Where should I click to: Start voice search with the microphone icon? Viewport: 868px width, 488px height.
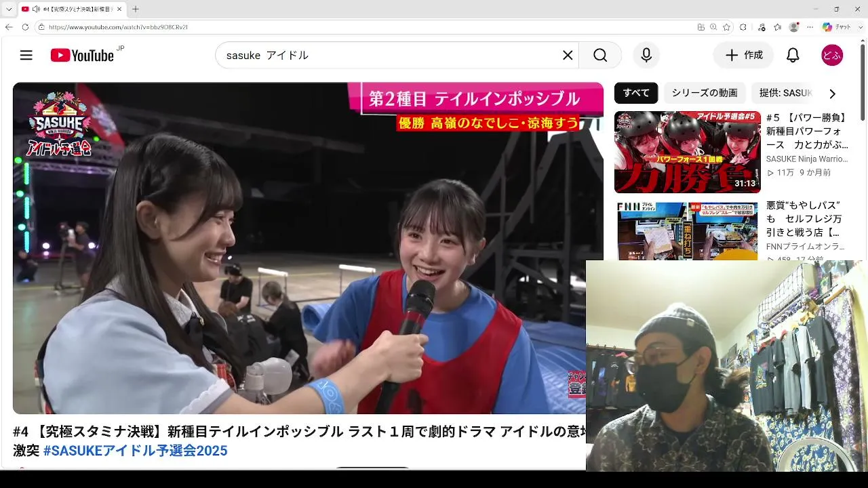tap(646, 56)
